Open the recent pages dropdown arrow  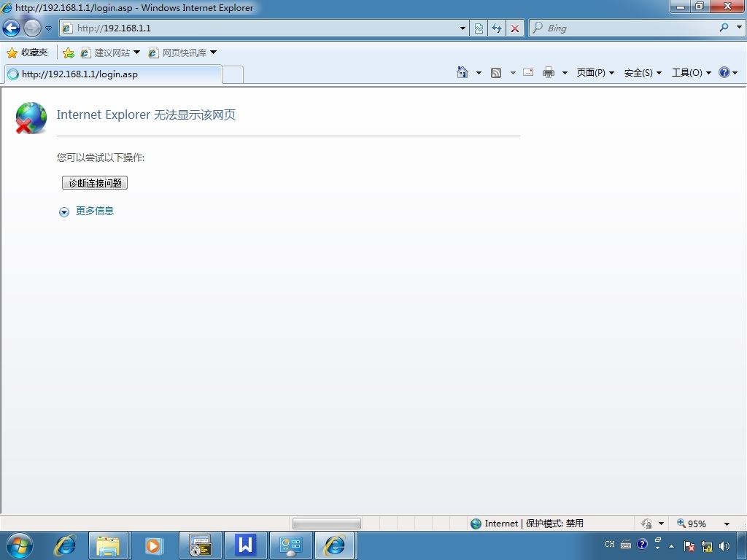48,28
